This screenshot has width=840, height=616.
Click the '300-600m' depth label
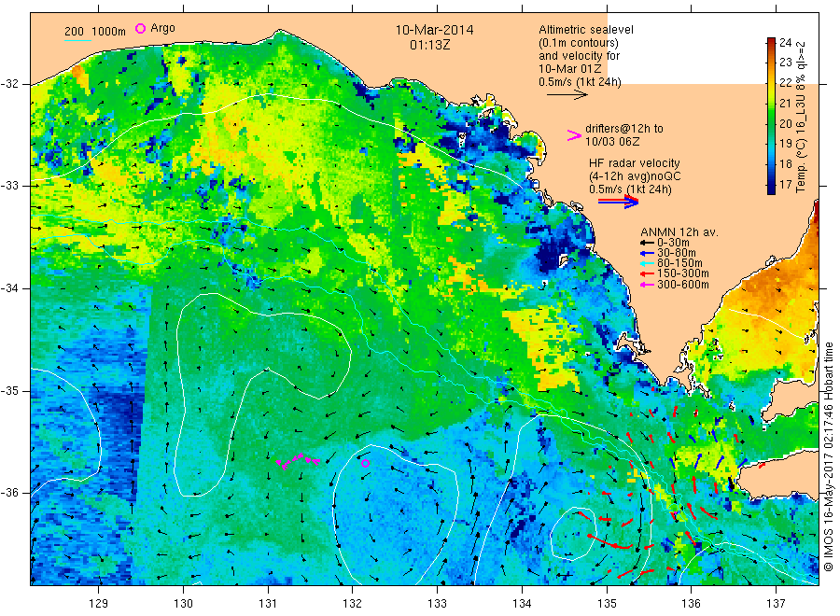click(682, 285)
